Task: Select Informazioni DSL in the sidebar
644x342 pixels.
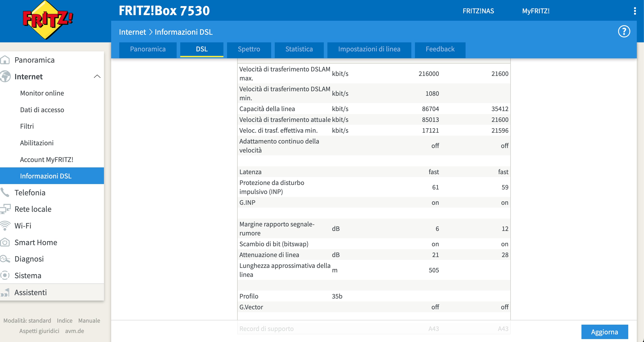Action: pos(52,176)
